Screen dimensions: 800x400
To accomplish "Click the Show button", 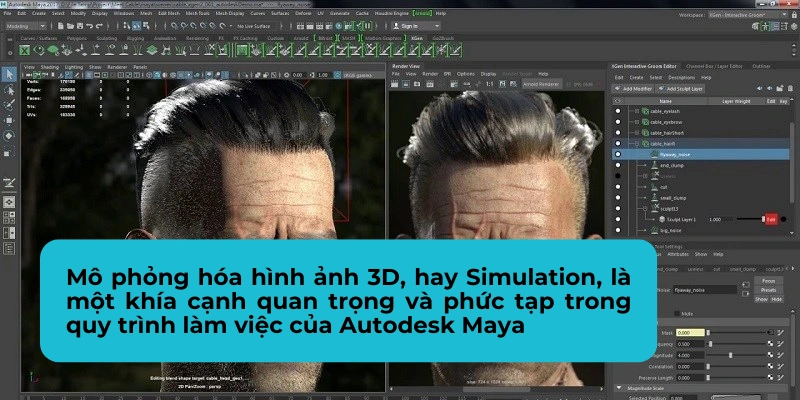I will pos(761,299).
